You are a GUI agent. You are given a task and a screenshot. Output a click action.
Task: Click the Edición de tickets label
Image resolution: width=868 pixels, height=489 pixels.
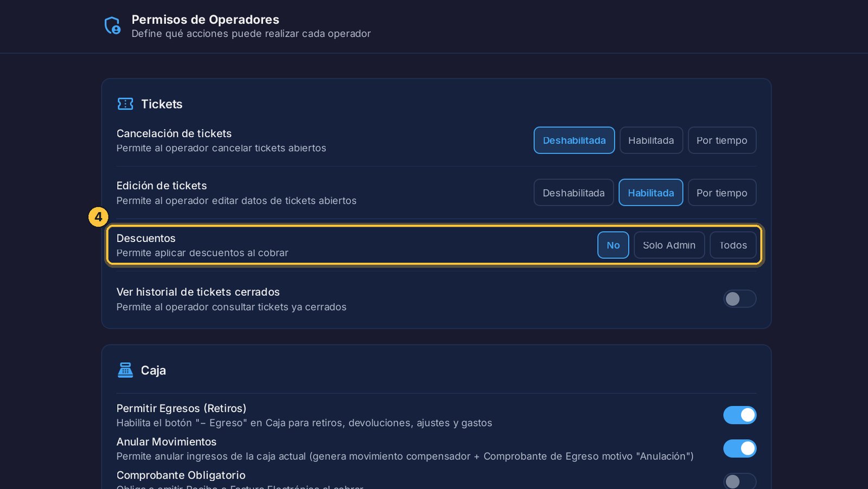162,186
